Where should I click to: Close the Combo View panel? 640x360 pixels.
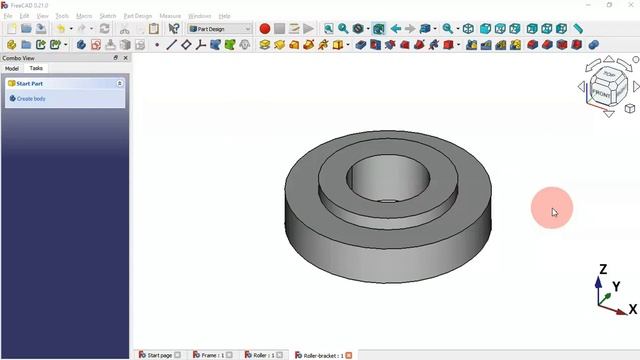pos(125,58)
